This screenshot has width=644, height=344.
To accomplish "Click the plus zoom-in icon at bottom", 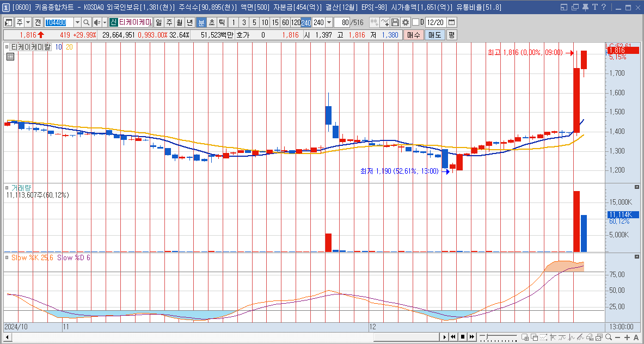I will pyautogui.click(x=627, y=337).
